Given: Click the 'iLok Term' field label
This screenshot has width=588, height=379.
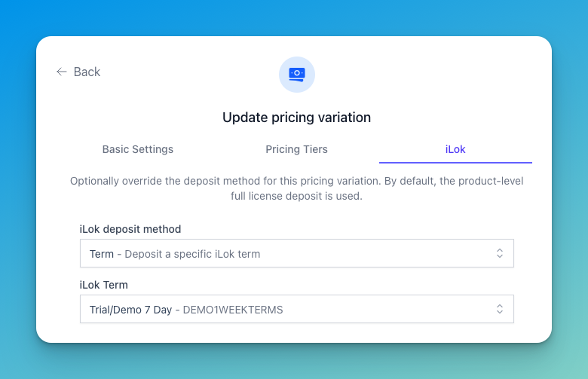Looking at the screenshot, I should pyautogui.click(x=103, y=285).
